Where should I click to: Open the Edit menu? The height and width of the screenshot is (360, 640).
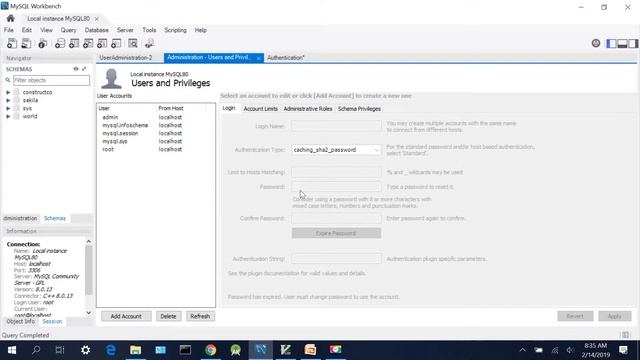[x=27, y=30]
